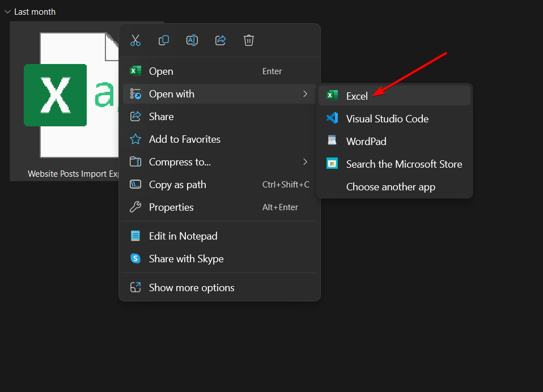
Task: Collapse the Last month group
Action: coord(7,12)
